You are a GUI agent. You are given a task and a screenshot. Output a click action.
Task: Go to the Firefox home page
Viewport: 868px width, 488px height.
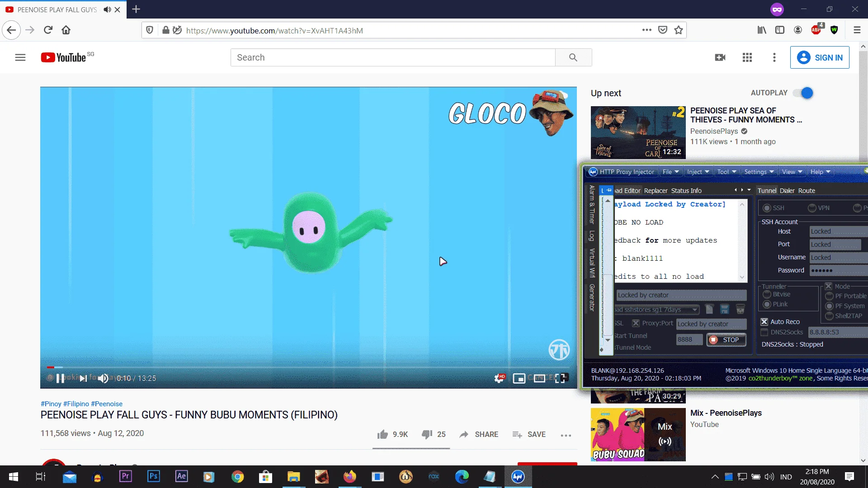(66, 30)
